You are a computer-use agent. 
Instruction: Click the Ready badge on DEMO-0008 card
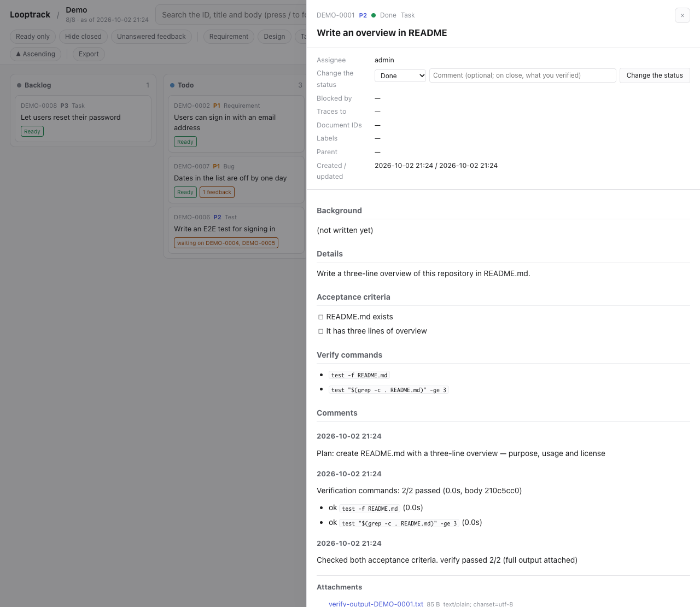[x=32, y=132]
